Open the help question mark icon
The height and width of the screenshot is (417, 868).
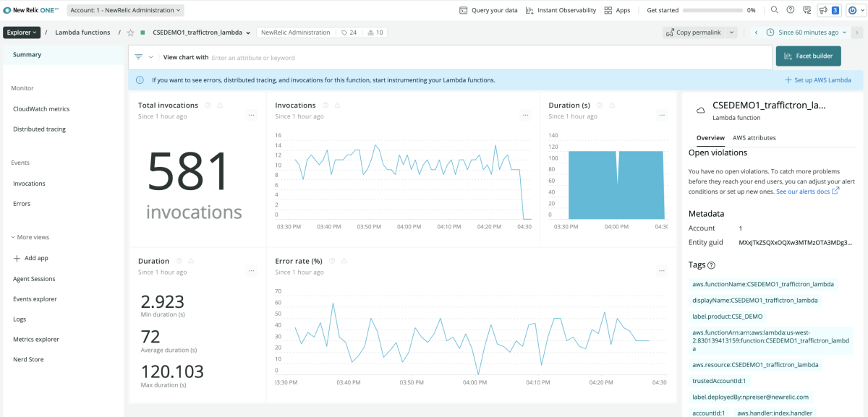(790, 10)
